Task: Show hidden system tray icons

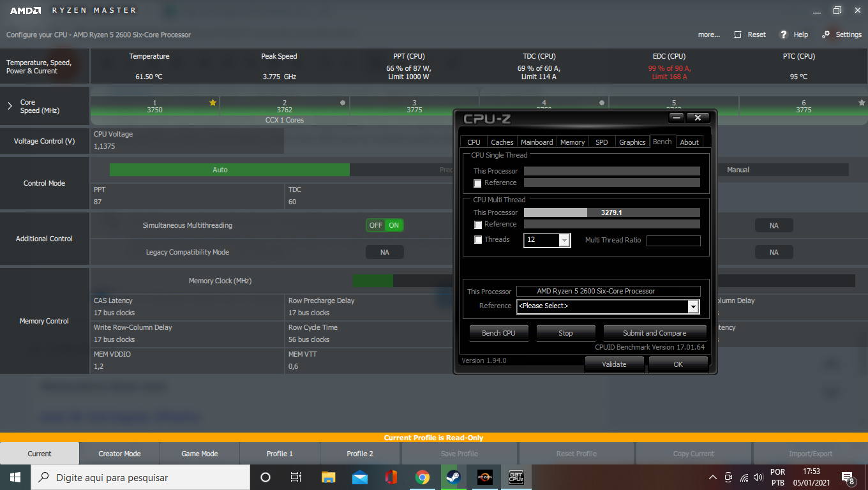Action: (x=713, y=477)
